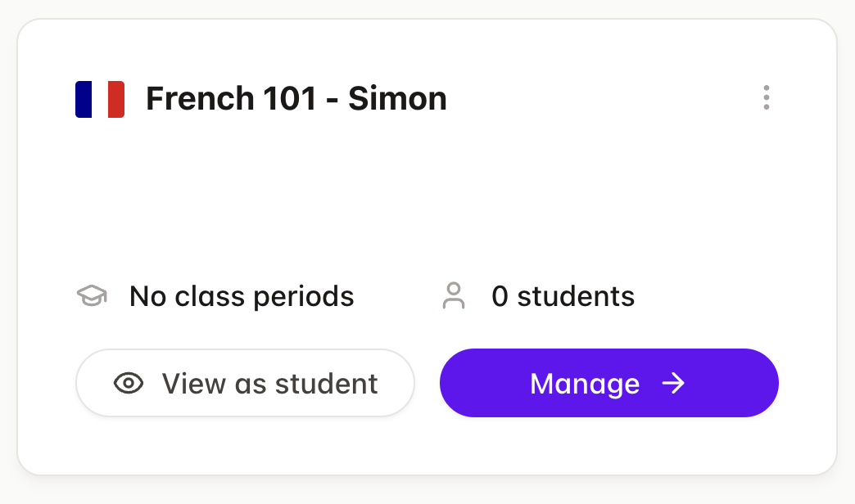
Task: Click the word Simon in the title
Action: coord(397,99)
